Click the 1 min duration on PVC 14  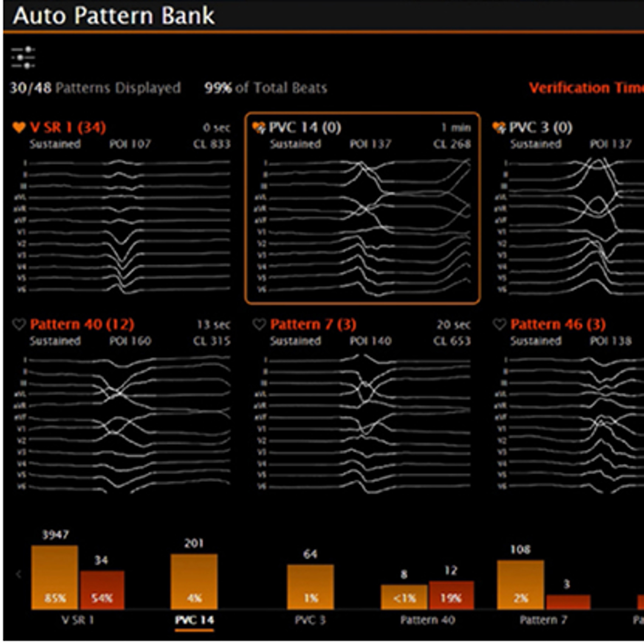pyautogui.click(x=456, y=127)
